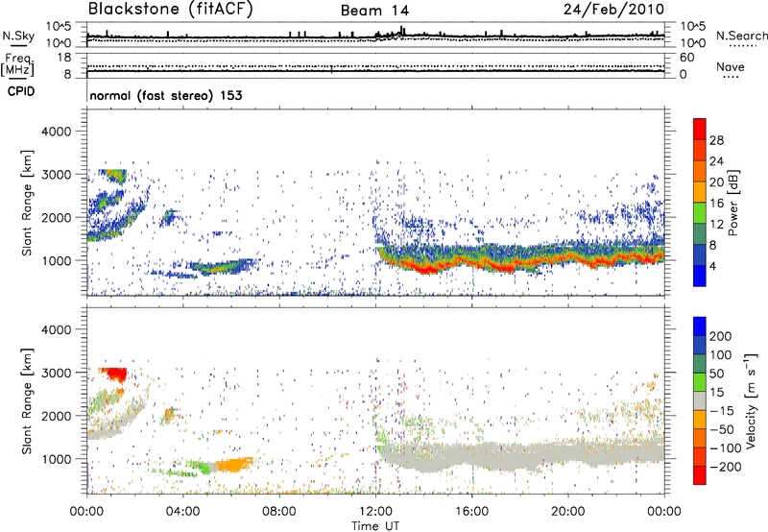Select '3000' tick in the power panel
Viewport: 768px width, 532px height.
pyautogui.click(x=56, y=175)
